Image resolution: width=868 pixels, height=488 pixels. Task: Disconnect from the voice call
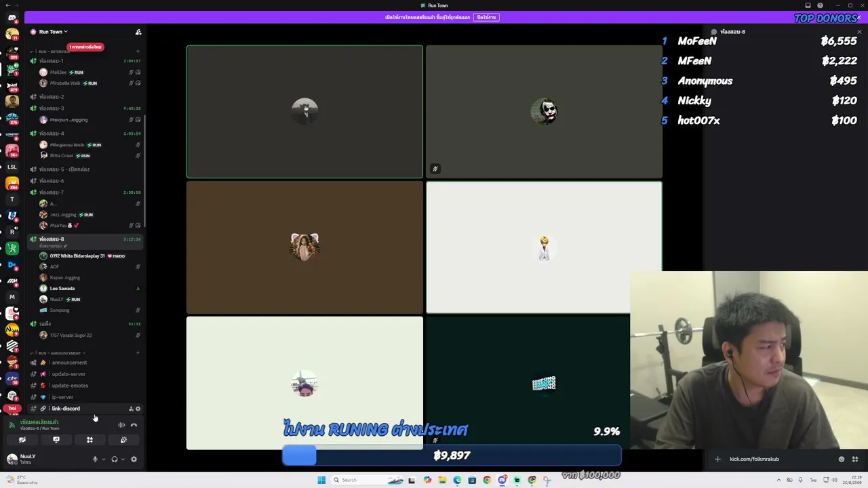pos(134,425)
